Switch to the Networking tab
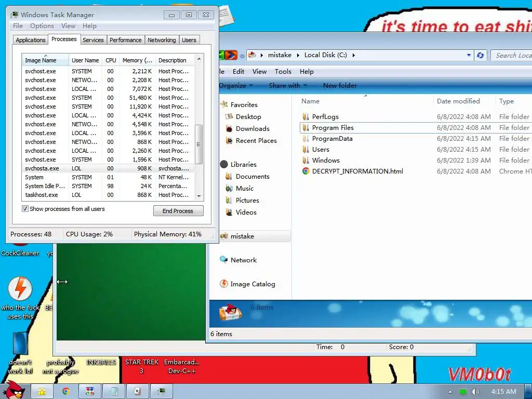 (162, 40)
